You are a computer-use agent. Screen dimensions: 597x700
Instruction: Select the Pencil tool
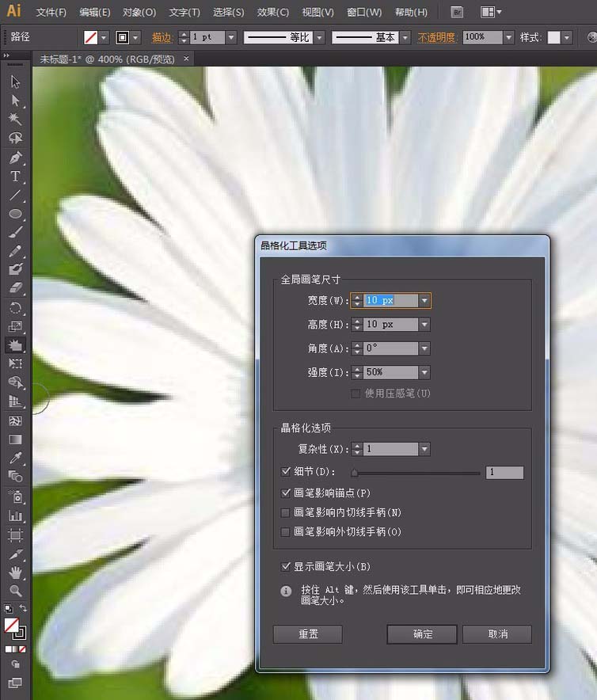15,251
